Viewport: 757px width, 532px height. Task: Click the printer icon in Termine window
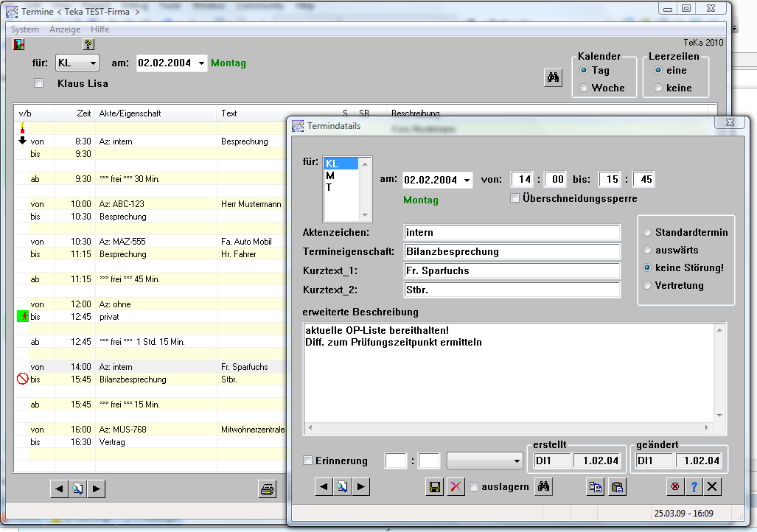tap(268, 489)
